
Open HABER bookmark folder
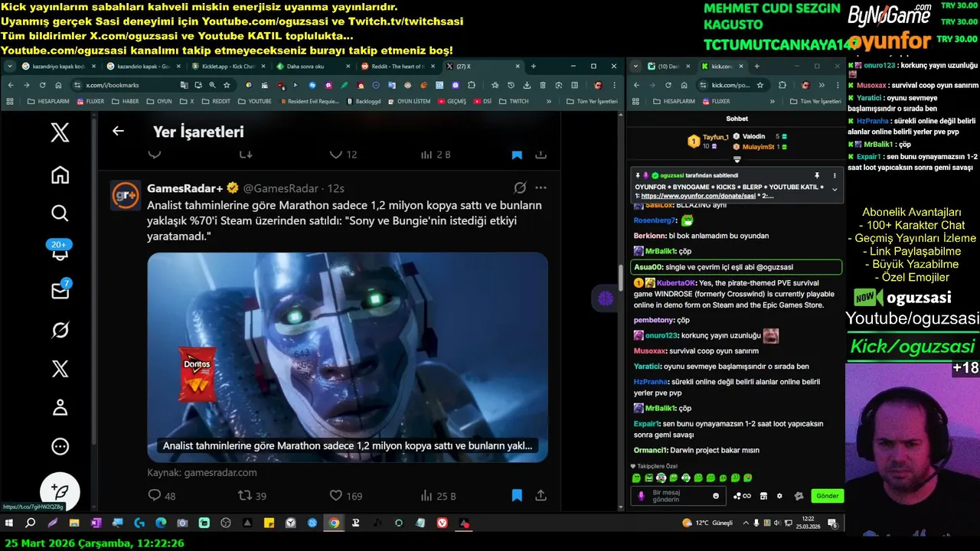[x=125, y=101]
